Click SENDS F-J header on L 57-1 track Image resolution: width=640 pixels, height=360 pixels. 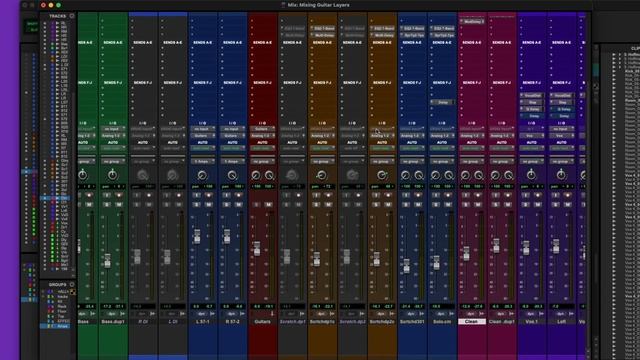pos(203,82)
